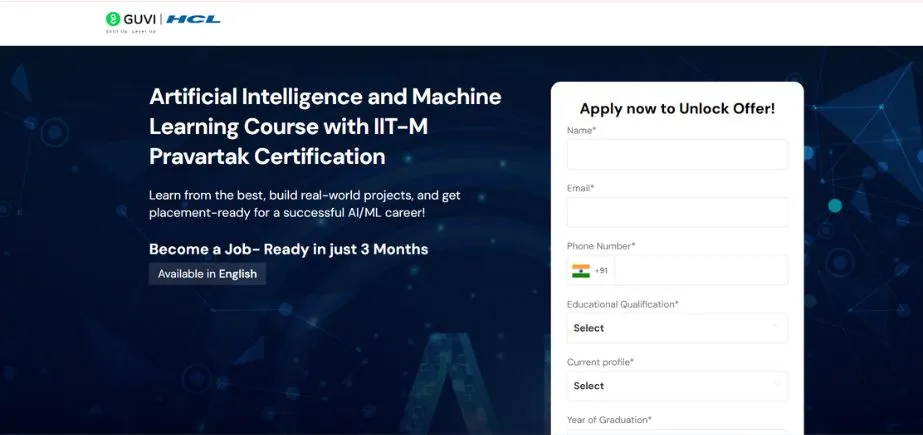Viewport: 923px width, 435px height.
Task: Open the Educational Qualification dropdown
Action: pos(676,328)
